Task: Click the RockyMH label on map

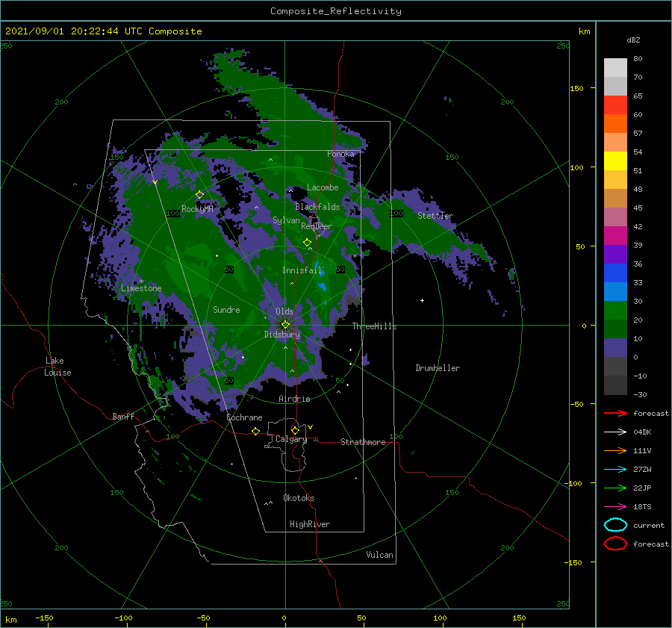Action: (197, 209)
